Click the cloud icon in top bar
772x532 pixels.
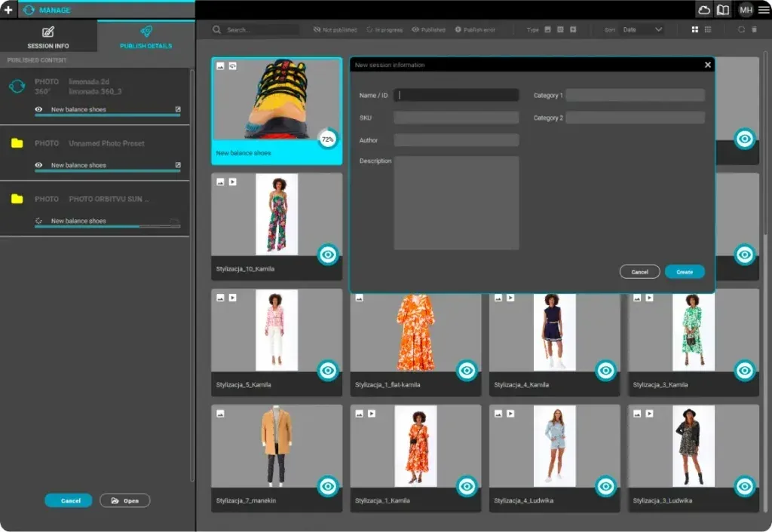click(704, 10)
